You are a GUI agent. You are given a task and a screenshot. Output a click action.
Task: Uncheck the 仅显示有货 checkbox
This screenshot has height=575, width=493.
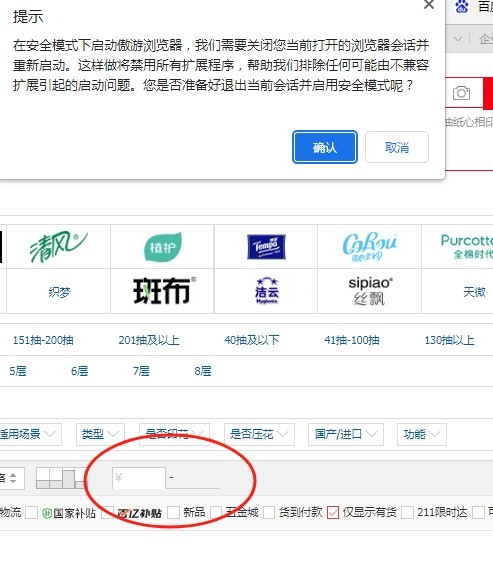(x=333, y=512)
